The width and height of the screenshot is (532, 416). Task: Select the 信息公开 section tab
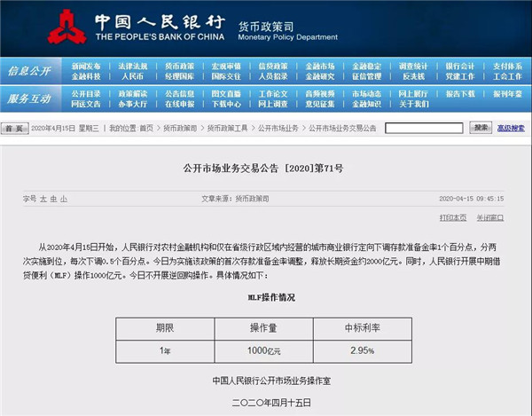(x=30, y=71)
